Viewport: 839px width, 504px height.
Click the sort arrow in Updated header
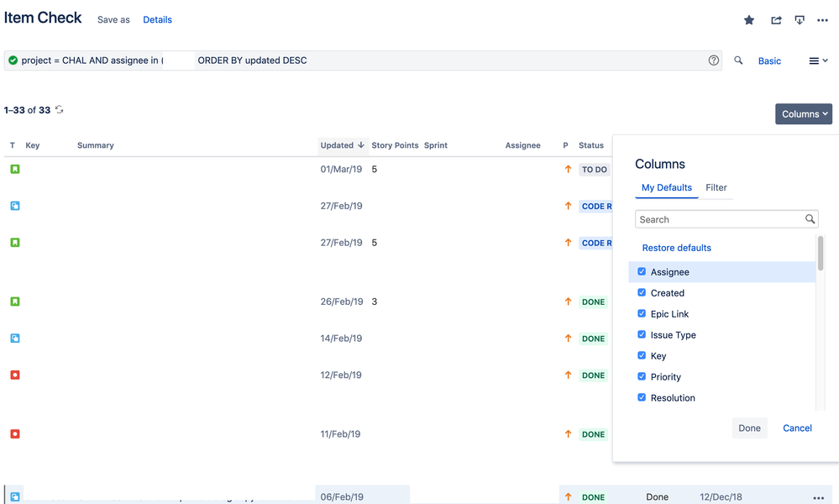[361, 145]
